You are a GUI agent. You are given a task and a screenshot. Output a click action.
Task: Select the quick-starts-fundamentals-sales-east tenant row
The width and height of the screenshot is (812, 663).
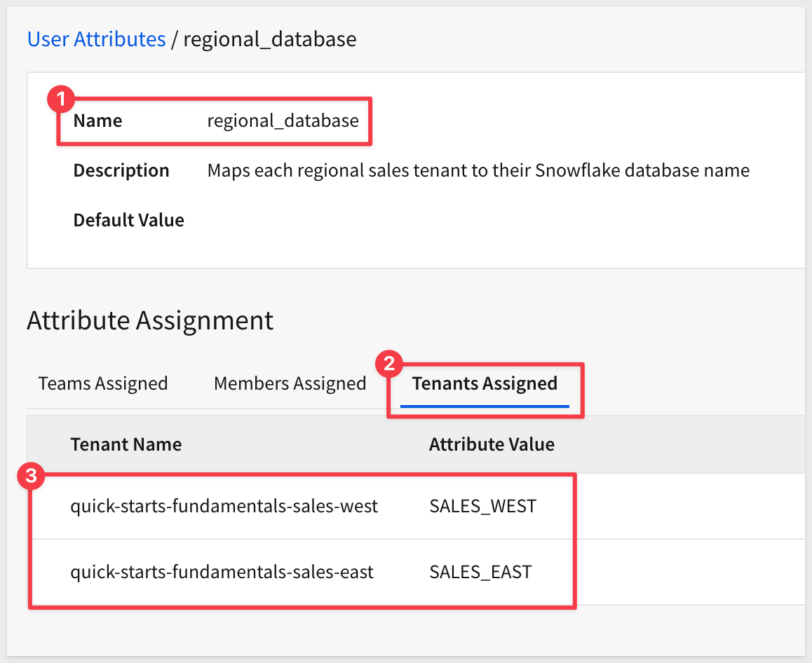click(222, 572)
